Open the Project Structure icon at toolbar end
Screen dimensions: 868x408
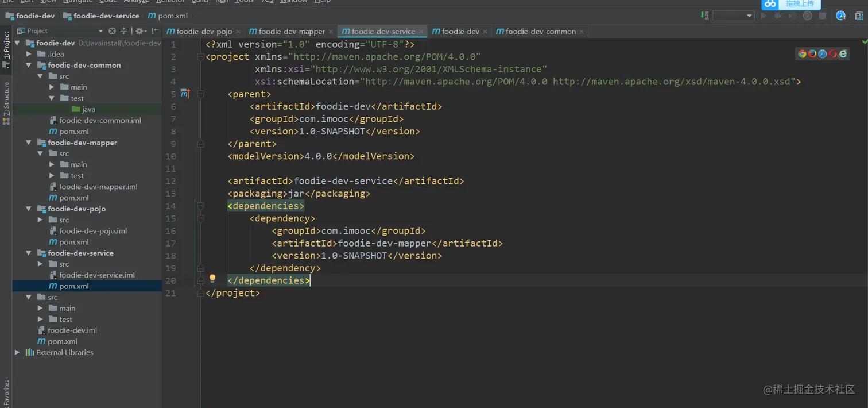click(858, 16)
